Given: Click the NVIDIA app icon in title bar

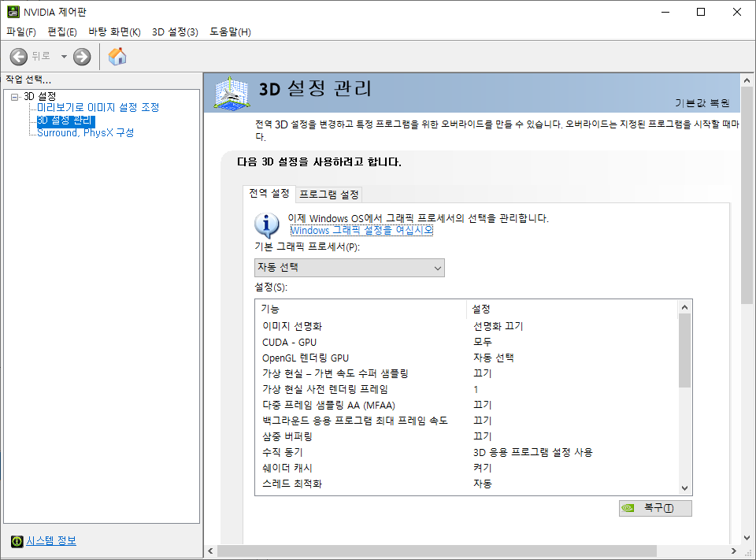Looking at the screenshot, I should 13,12.
